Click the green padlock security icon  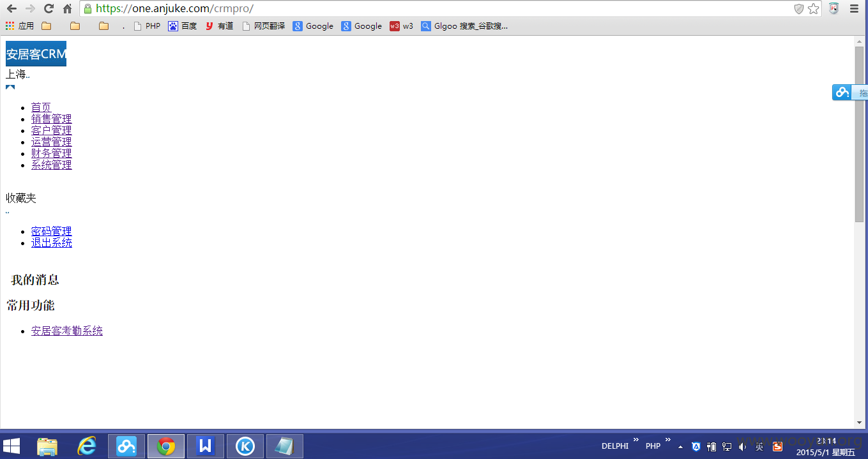(x=88, y=9)
